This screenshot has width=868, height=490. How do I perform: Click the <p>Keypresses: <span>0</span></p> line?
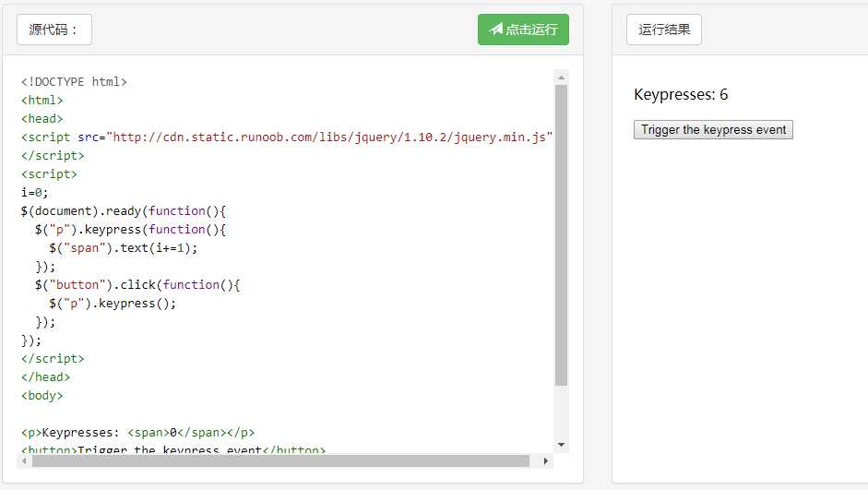click(x=137, y=433)
